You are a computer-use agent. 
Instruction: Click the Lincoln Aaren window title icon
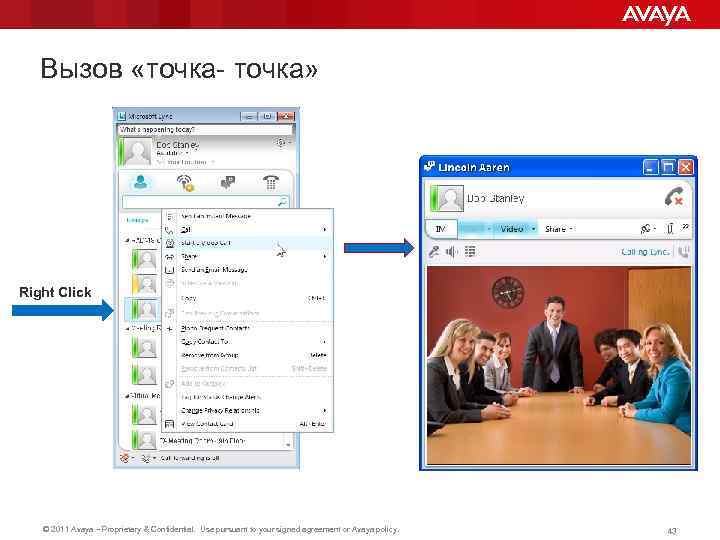429,167
